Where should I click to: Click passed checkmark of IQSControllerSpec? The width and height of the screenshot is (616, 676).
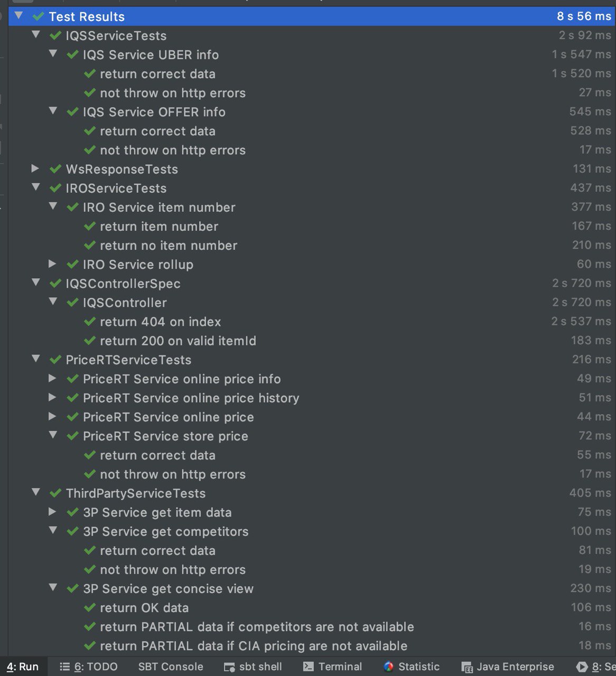tap(55, 284)
